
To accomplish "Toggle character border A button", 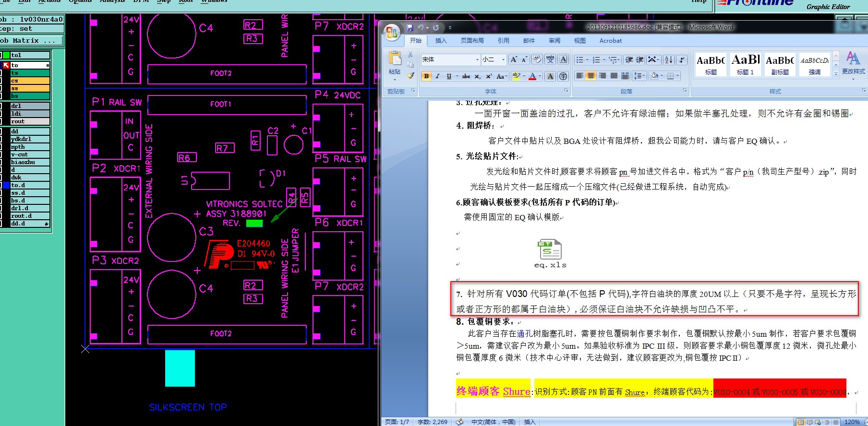I will point(564,59).
